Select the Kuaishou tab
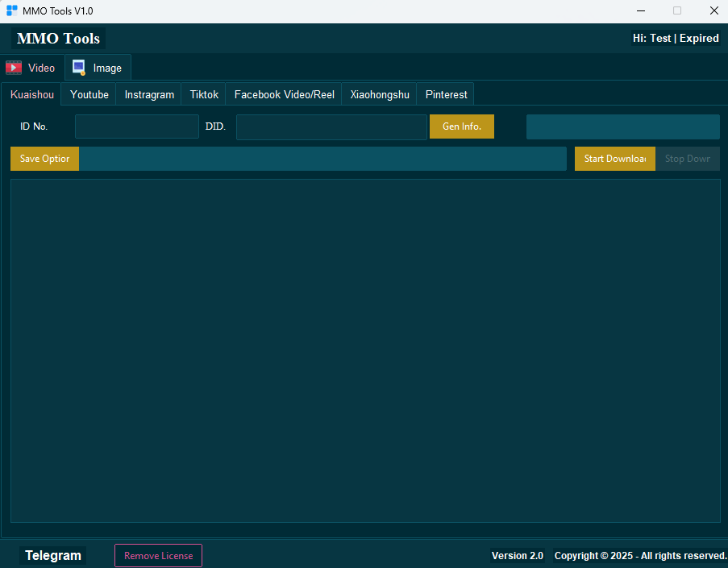Image resolution: width=728 pixels, height=568 pixels. (x=31, y=95)
